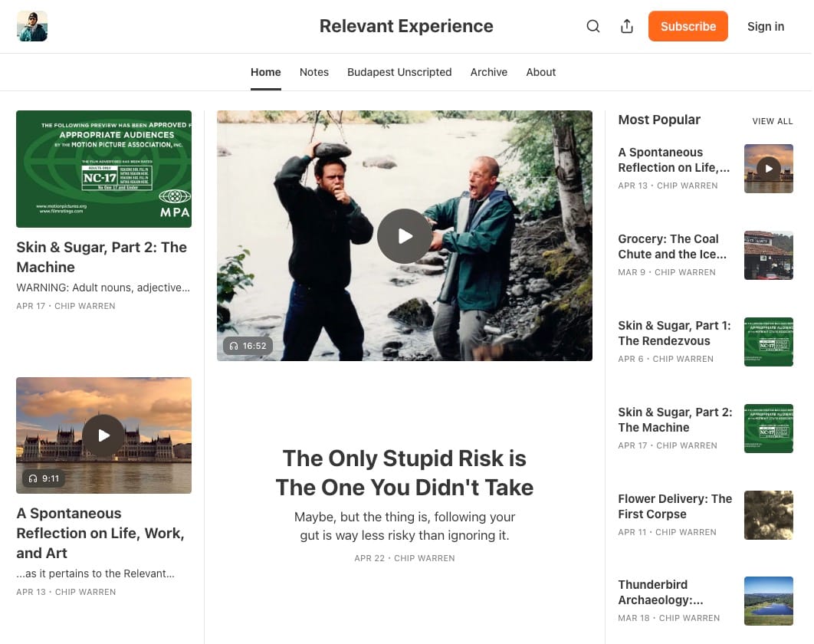Open the search icon in header
Viewport: 814px width, 644px height.
click(x=592, y=27)
